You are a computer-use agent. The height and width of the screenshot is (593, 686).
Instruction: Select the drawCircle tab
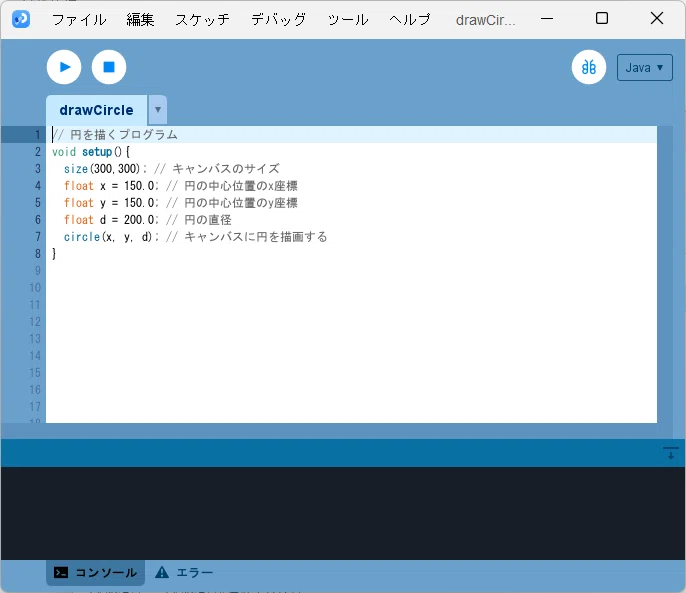96,110
